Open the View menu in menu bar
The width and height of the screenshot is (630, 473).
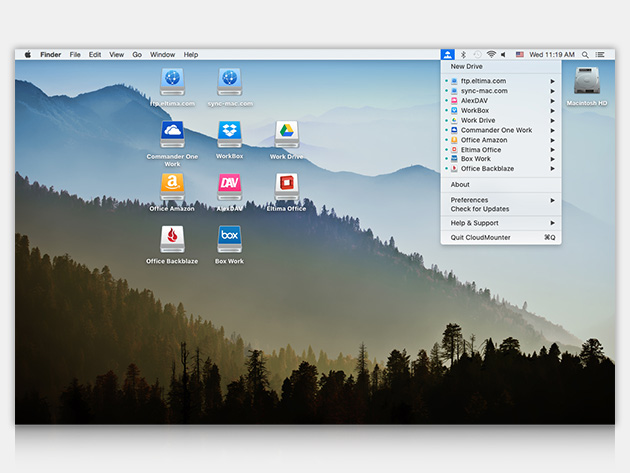click(x=117, y=55)
